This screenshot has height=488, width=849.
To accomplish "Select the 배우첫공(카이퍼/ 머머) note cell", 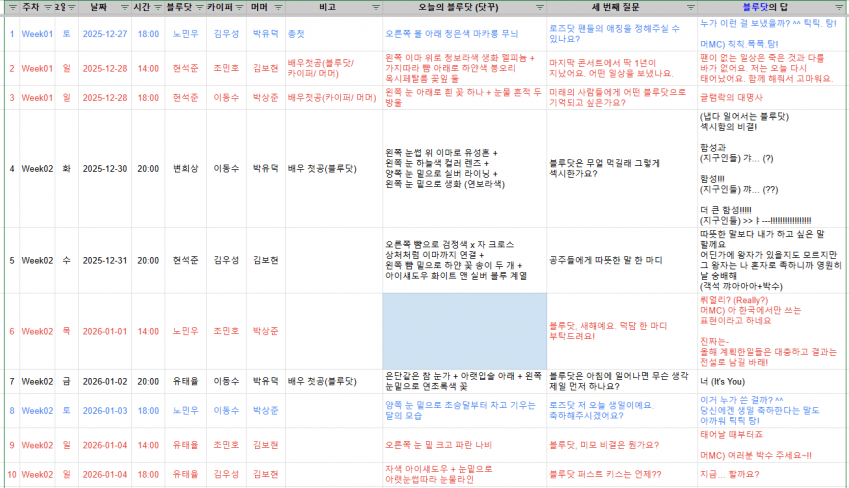I will 334,97.
